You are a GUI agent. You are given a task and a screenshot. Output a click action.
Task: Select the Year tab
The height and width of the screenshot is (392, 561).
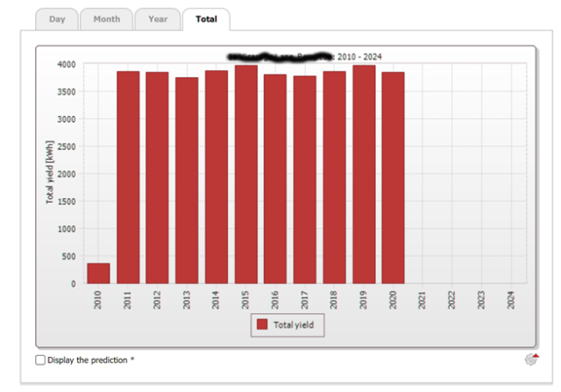[158, 18]
